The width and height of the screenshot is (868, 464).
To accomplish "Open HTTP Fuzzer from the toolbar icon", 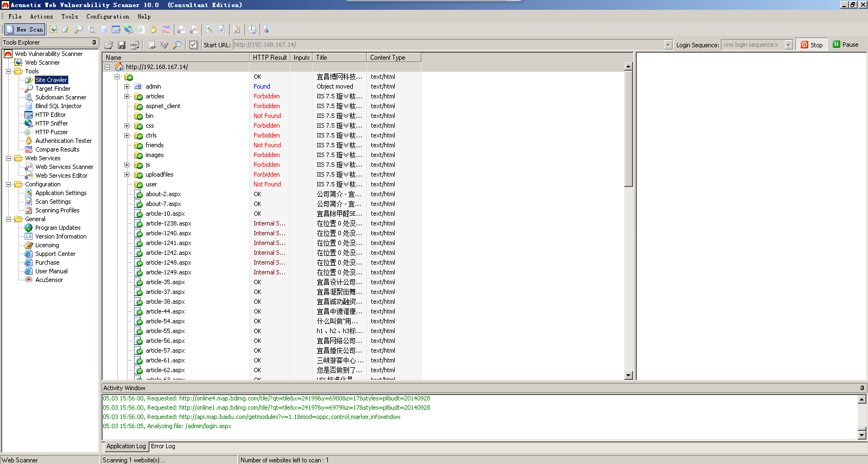I will pyautogui.click(x=141, y=29).
